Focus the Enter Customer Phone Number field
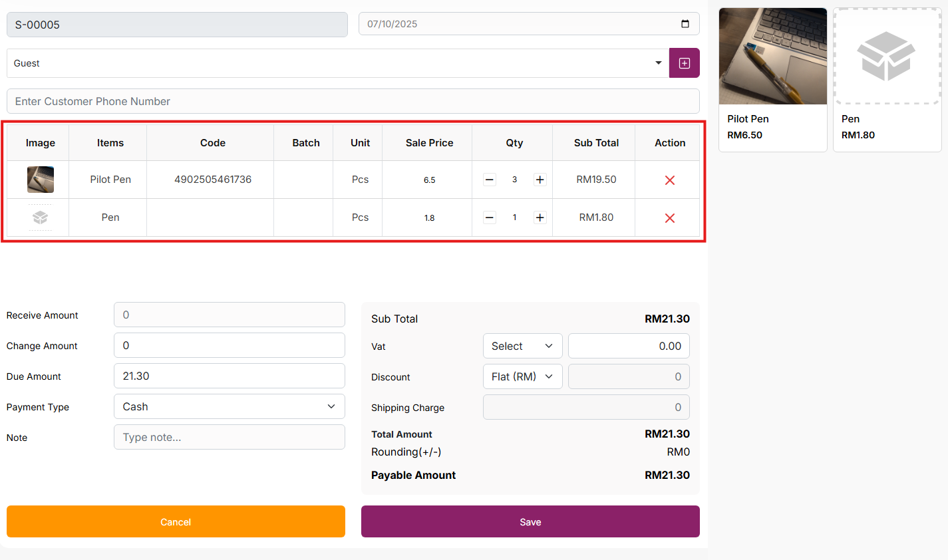Viewport: 948px width, 560px height. [353, 101]
